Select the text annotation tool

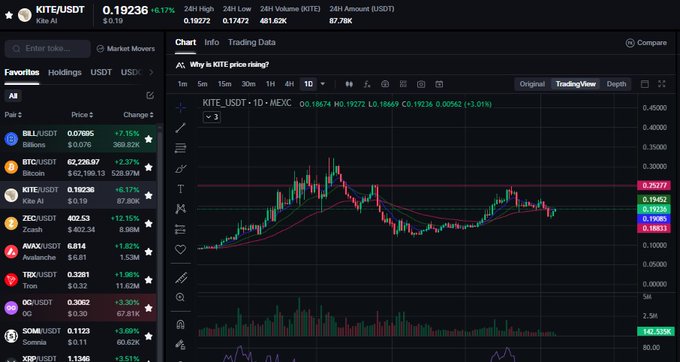pyautogui.click(x=180, y=189)
